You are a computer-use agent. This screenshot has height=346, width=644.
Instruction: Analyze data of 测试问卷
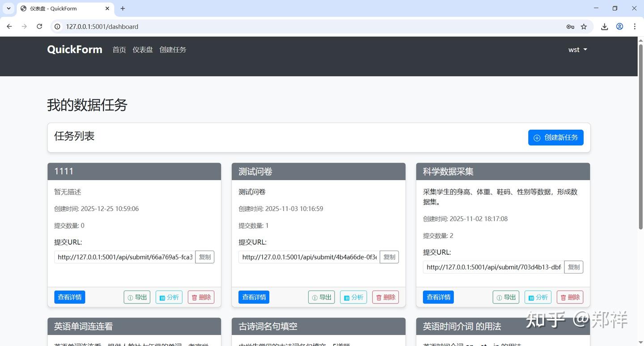353,297
